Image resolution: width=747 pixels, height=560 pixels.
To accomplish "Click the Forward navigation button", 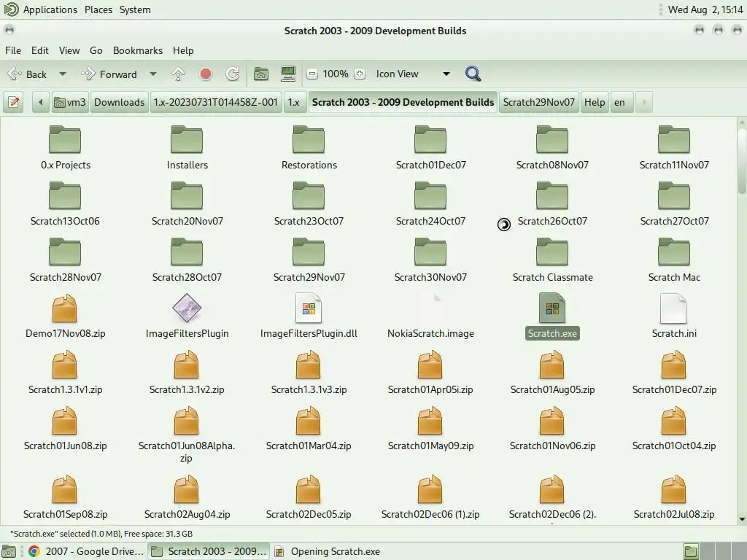I will tap(109, 74).
